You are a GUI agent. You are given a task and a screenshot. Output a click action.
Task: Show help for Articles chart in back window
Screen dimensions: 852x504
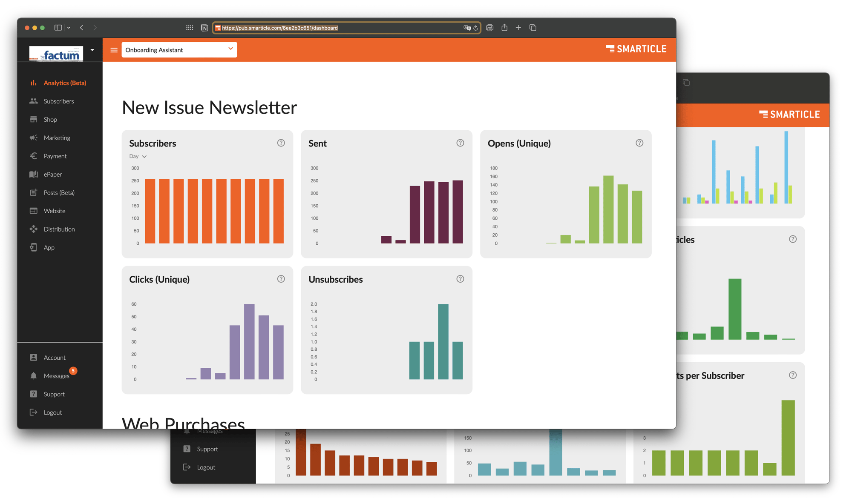point(793,239)
